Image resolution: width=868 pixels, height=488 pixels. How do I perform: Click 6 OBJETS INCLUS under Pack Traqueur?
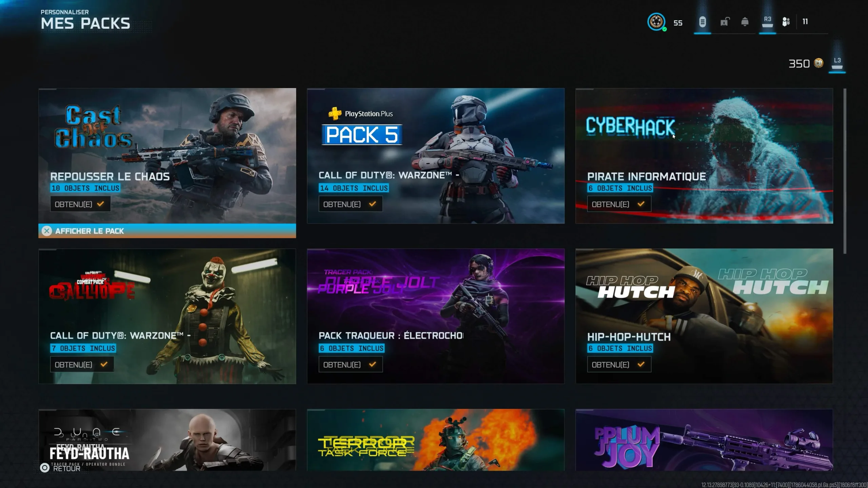pyautogui.click(x=352, y=348)
